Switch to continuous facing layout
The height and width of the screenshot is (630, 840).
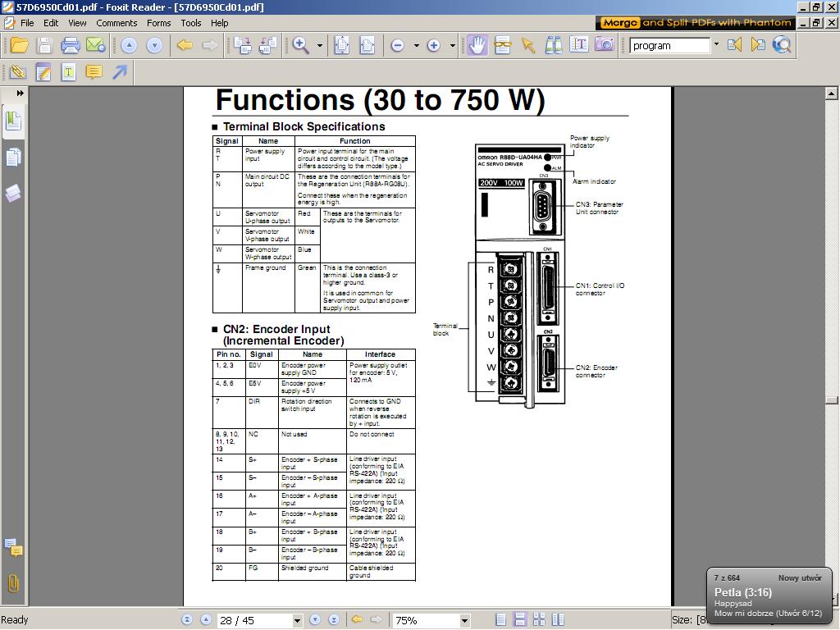pyautogui.click(x=558, y=620)
